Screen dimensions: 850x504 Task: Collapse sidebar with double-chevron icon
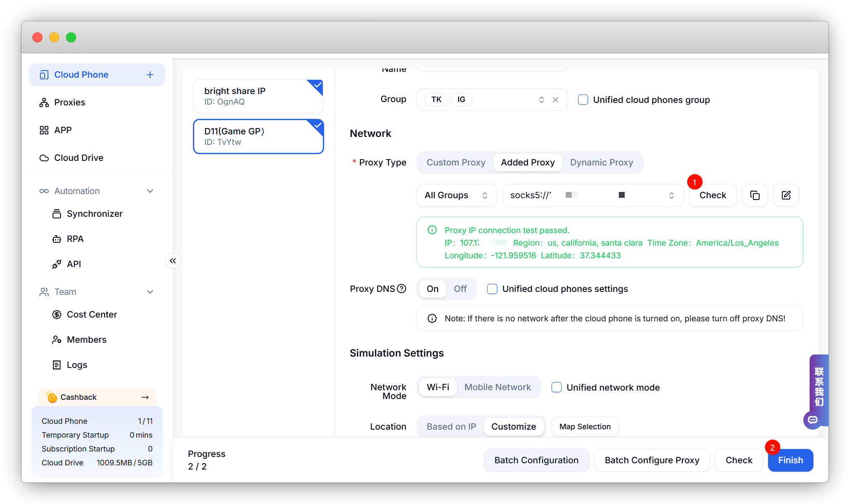tap(173, 261)
